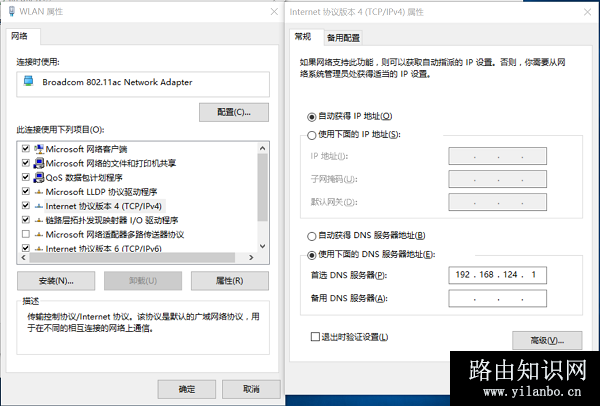600x406 pixels.
Task: Select 使用下面的 IP 地址 radio button
Action: pyautogui.click(x=312, y=135)
